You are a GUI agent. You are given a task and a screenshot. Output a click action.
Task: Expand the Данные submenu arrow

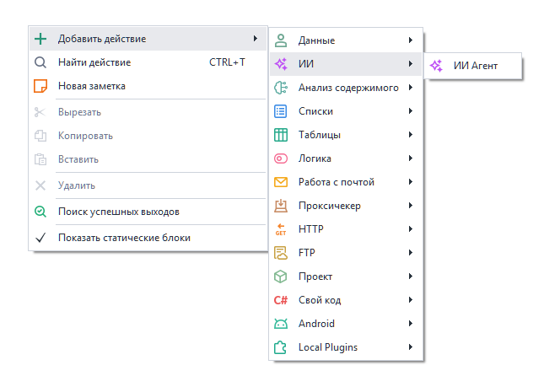point(411,40)
